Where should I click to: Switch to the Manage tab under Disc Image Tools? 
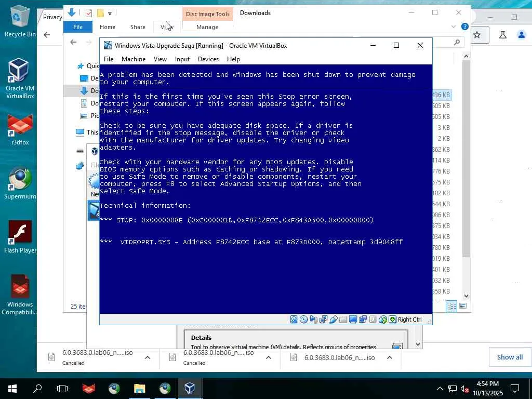[207, 27]
